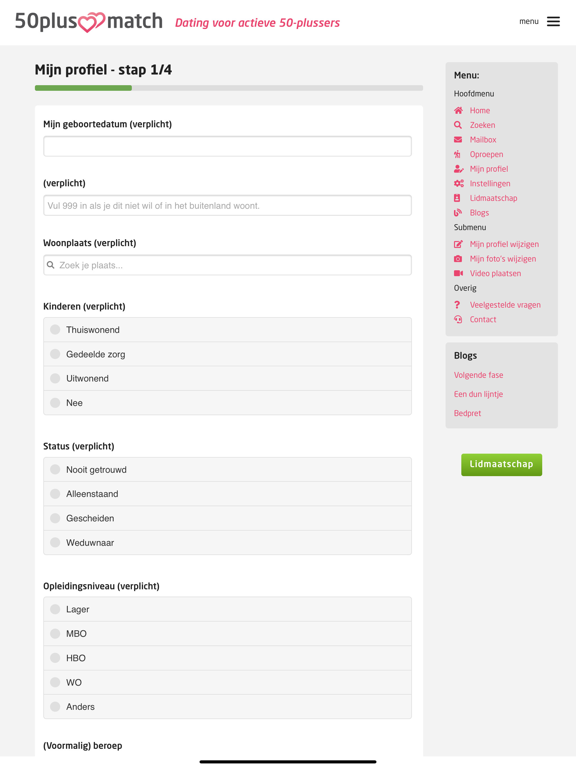Click the Zoeken magnifier icon
The width and height of the screenshot is (576, 768).
click(x=458, y=125)
